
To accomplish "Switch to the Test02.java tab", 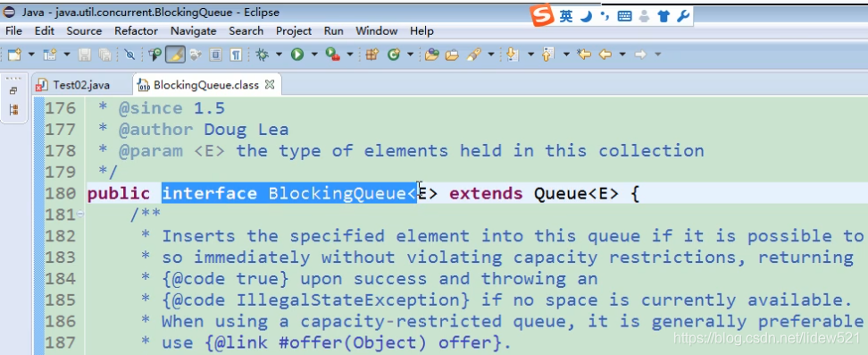I will coord(72,85).
